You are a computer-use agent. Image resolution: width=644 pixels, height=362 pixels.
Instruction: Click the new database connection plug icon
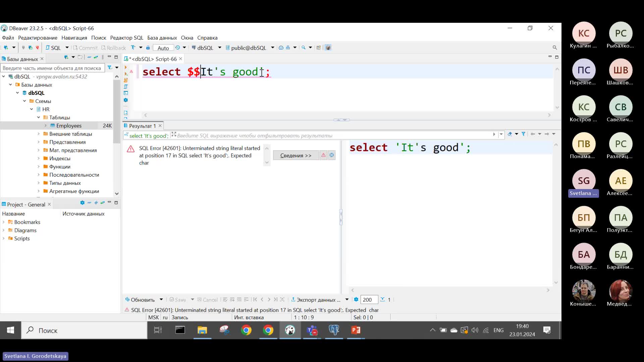[6, 48]
